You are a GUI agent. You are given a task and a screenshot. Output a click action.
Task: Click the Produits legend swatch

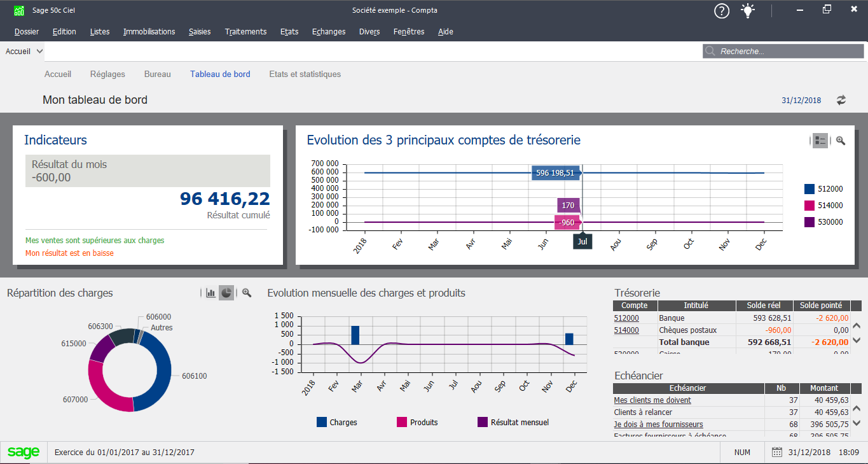tap(402, 422)
